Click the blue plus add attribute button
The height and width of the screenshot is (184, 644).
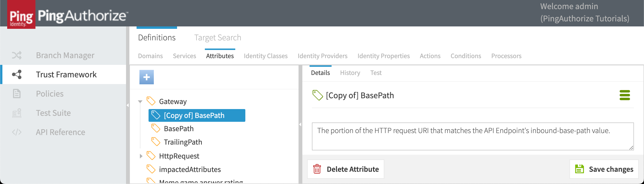tap(146, 77)
